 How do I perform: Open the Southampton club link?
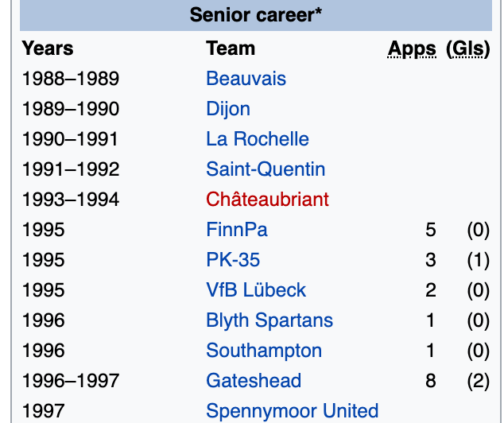click(264, 351)
